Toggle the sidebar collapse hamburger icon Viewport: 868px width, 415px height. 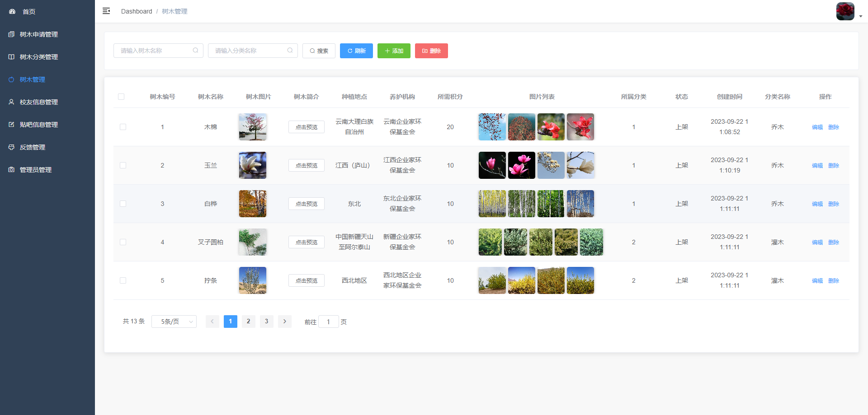[106, 11]
